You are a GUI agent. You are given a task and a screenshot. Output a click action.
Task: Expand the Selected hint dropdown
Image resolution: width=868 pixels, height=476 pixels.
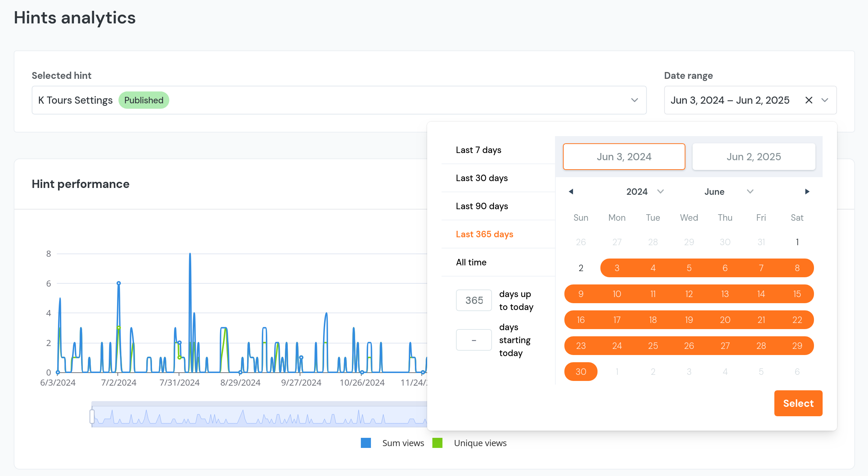tap(634, 100)
